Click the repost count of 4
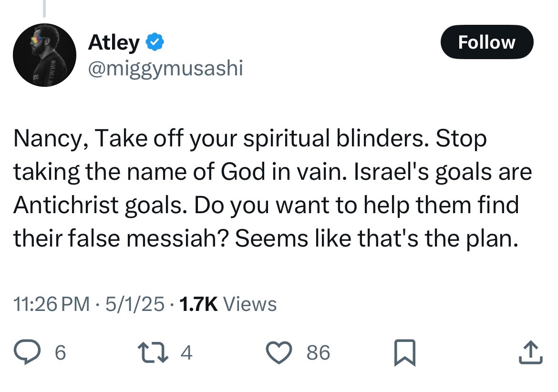The image size is (558, 392). click(x=186, y=353)
